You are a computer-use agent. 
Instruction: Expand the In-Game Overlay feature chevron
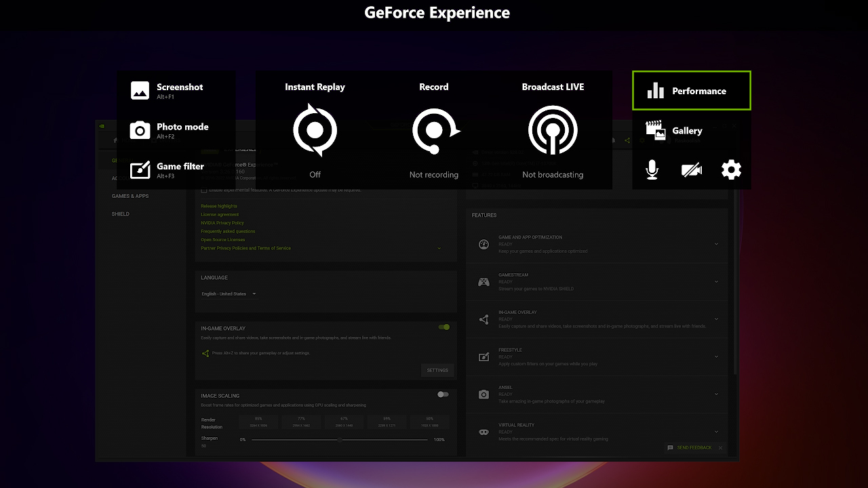[717, 319]
